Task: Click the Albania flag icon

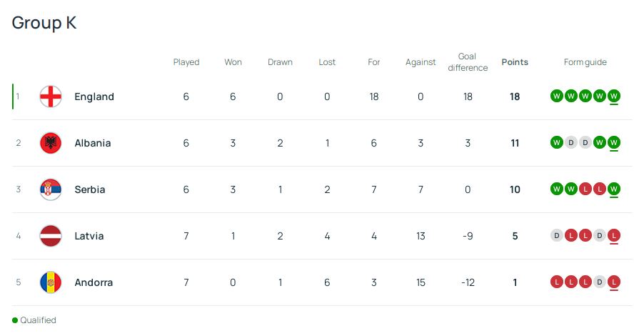Action: pos(51,143)
